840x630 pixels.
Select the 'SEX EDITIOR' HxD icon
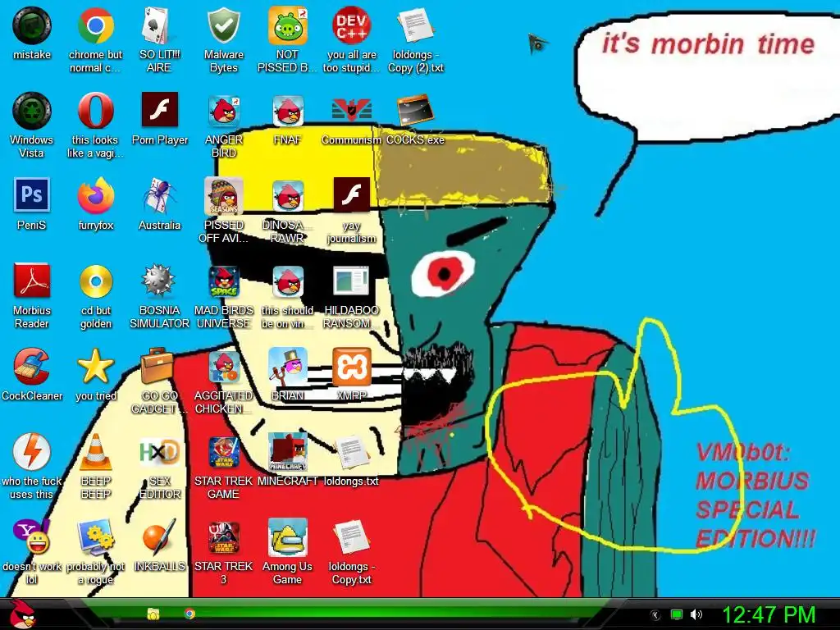[159, 452]
